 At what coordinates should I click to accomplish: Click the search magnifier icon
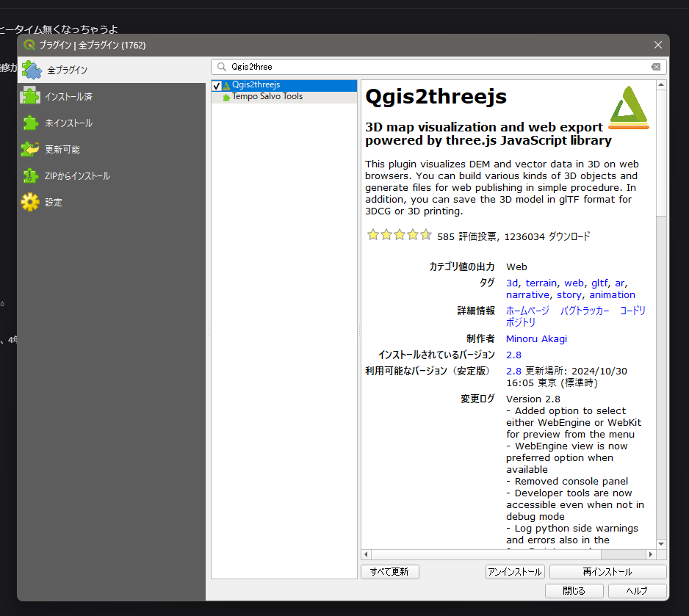[x=222, y=67]
